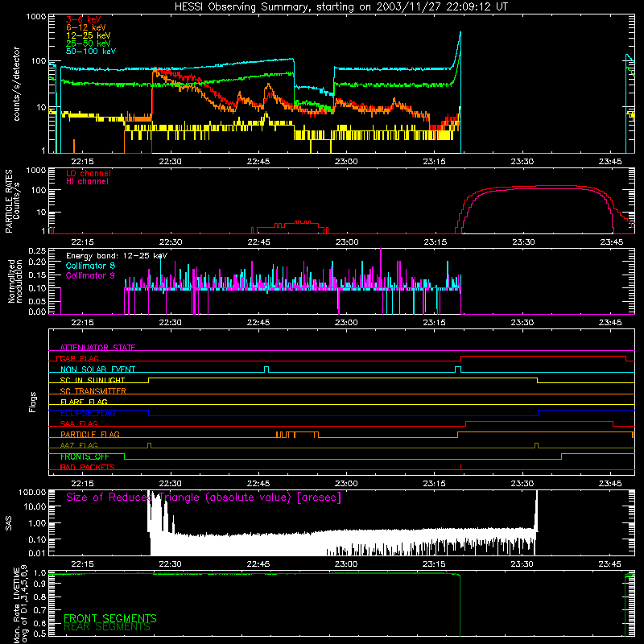The width and height of the screenshot is (644, 644).
Task: Click the counts/s/detector axis label
Action: [17, 84]
